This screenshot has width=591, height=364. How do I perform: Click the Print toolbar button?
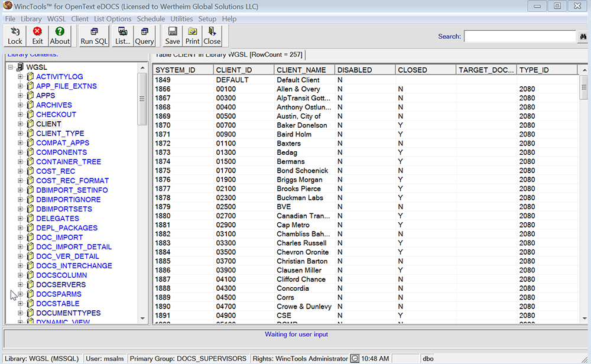point(192,36)
